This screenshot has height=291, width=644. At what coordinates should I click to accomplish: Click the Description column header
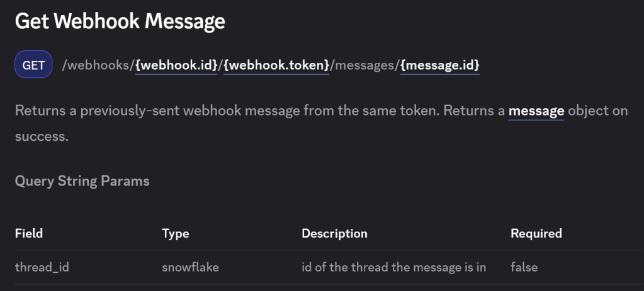[x=334, y=233]
